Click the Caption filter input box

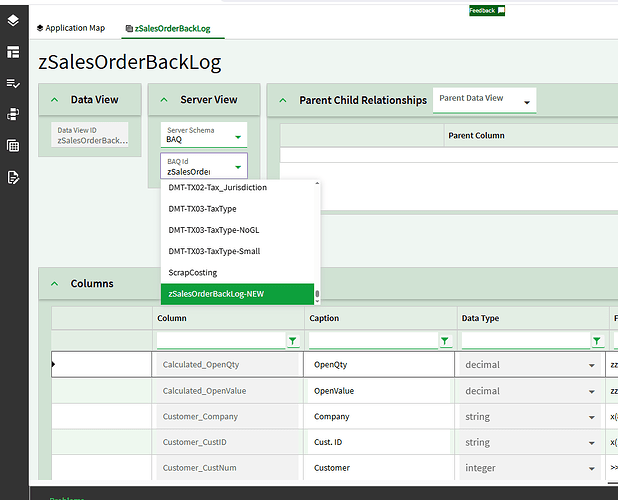pos(373,341)
